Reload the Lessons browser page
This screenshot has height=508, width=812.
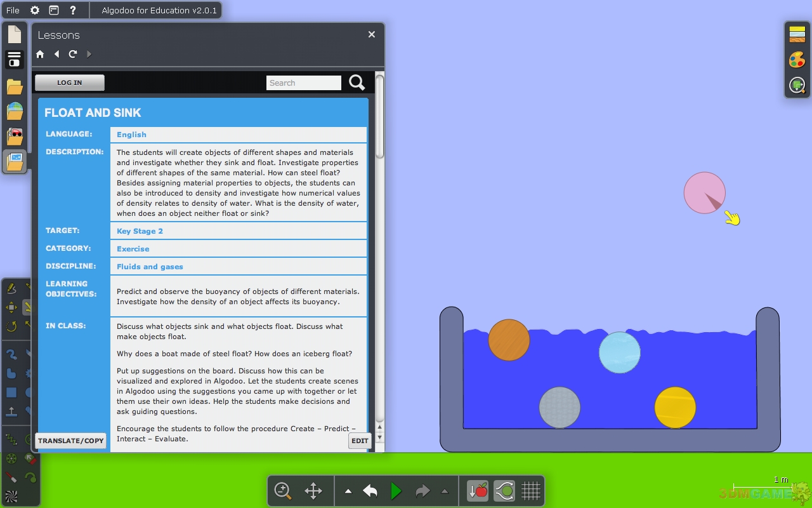[73, 55]
